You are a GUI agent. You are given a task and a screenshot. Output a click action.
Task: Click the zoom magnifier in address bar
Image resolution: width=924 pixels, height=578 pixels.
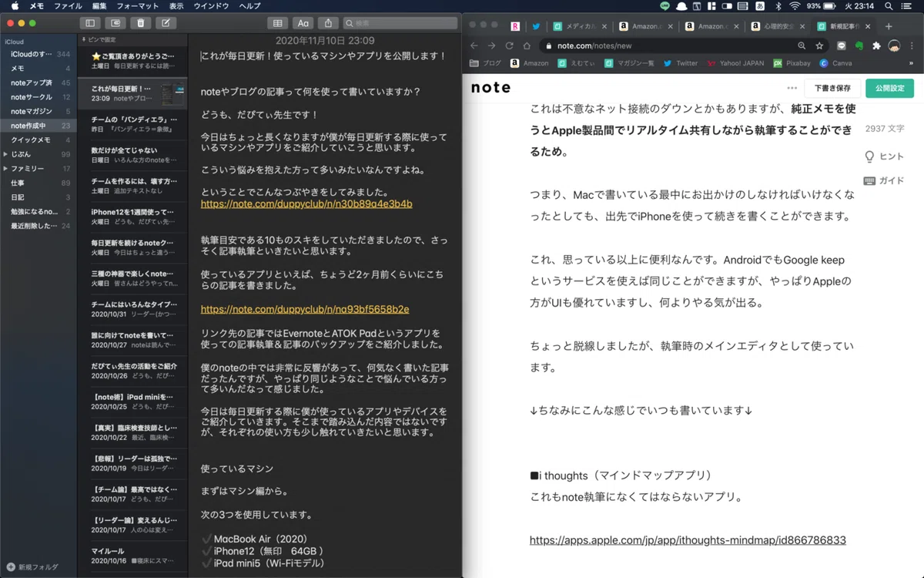coord(802,45)
